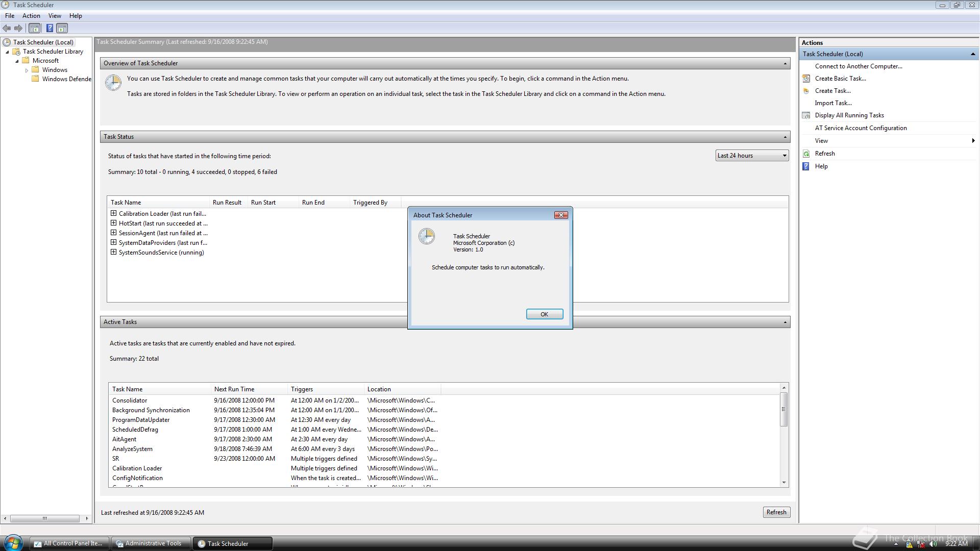
Task: Expand the SystemSoundsService task row
Action: point(113,252)
